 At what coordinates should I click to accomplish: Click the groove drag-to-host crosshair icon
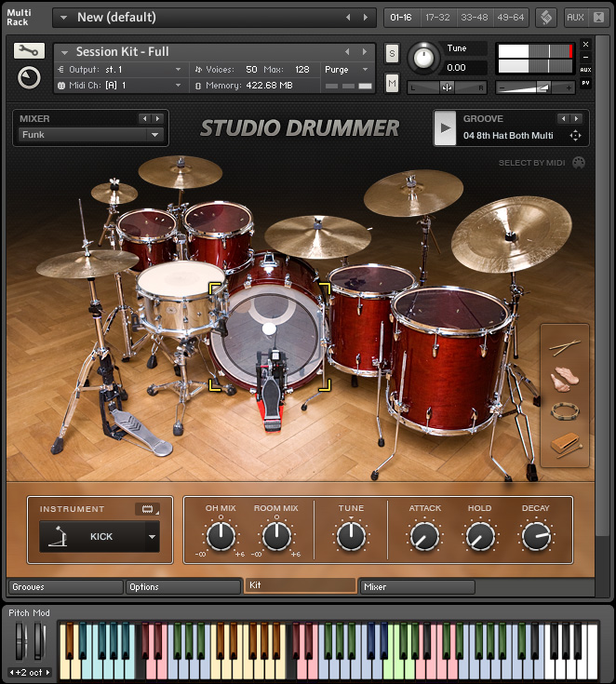pos(575,136)
